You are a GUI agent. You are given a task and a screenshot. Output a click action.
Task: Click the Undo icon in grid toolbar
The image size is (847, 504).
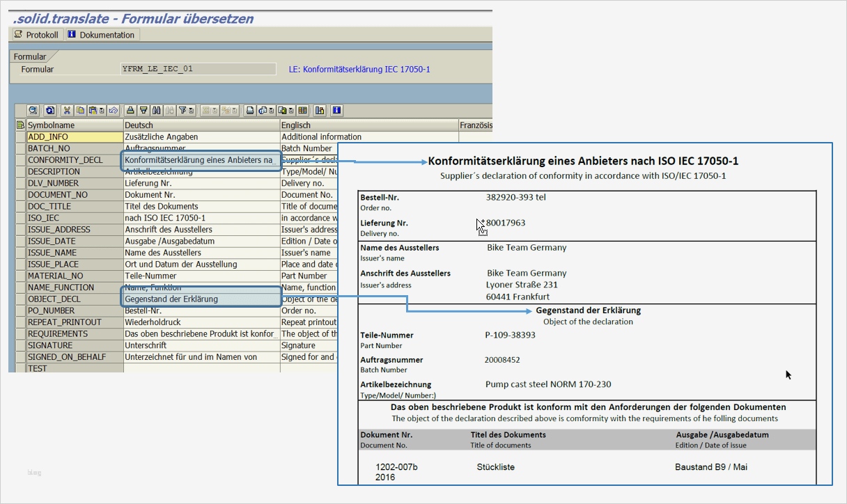click(113, 111)
